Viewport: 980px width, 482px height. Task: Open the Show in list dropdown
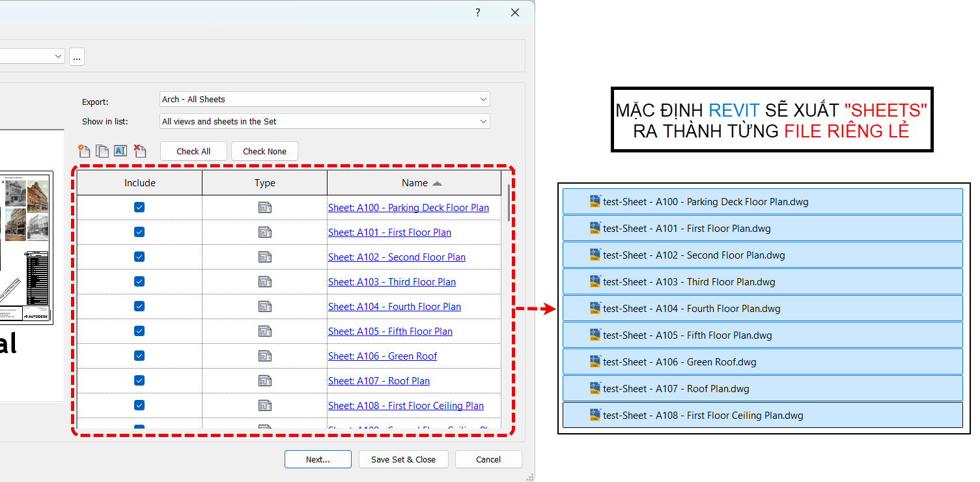(324, 121)
